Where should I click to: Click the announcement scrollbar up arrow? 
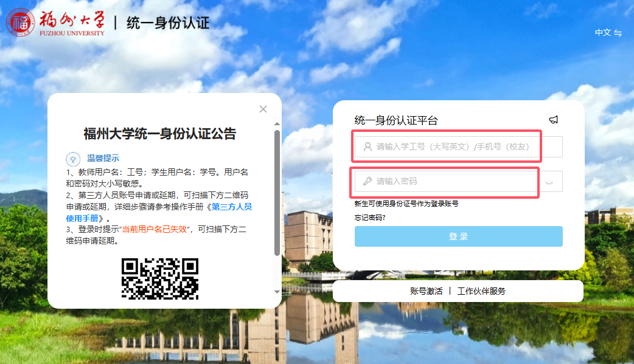click(x=277, y=122)
